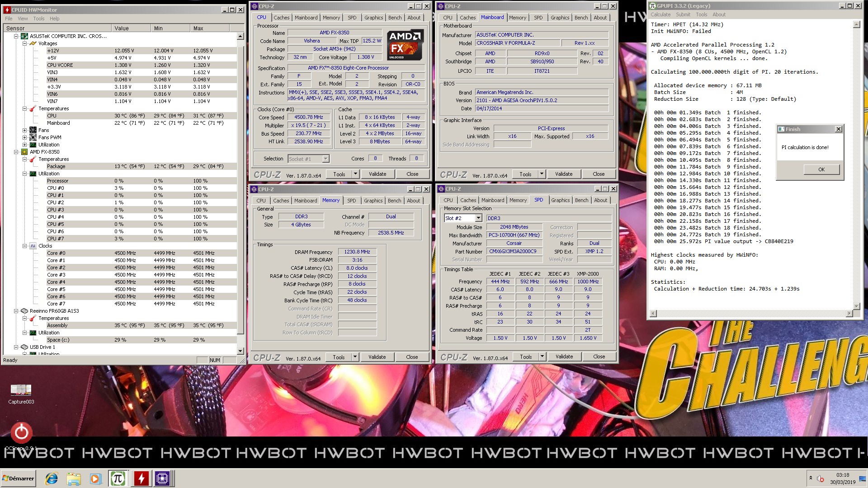
Task: Switch to About tab in the SPD window
Action: click(x=600, y=200)
